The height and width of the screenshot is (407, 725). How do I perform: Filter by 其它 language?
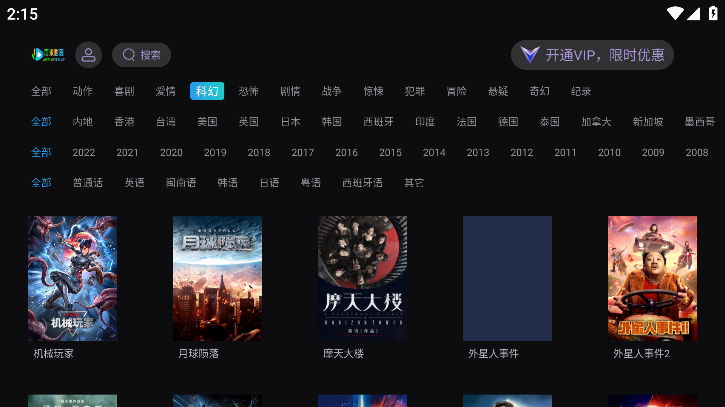(x=414, y=183)
